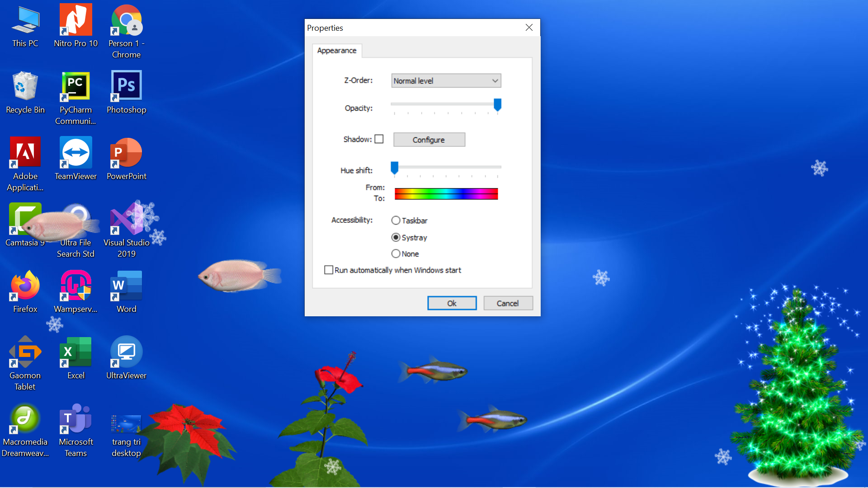Launch Camtasia 9 shortcut
This screenshot has width=868, height=488.
(25, 225)
